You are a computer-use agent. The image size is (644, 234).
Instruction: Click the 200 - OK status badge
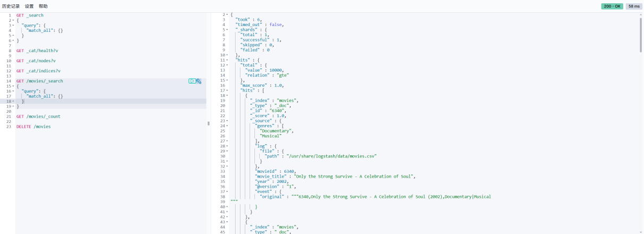coord(612,6)
